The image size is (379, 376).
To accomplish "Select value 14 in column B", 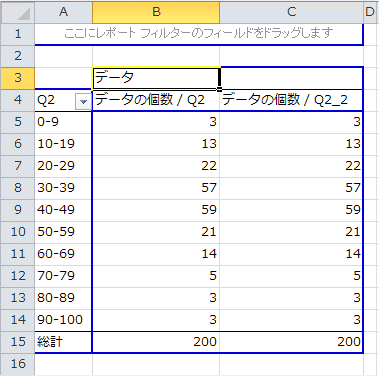I will coord(156,254).
